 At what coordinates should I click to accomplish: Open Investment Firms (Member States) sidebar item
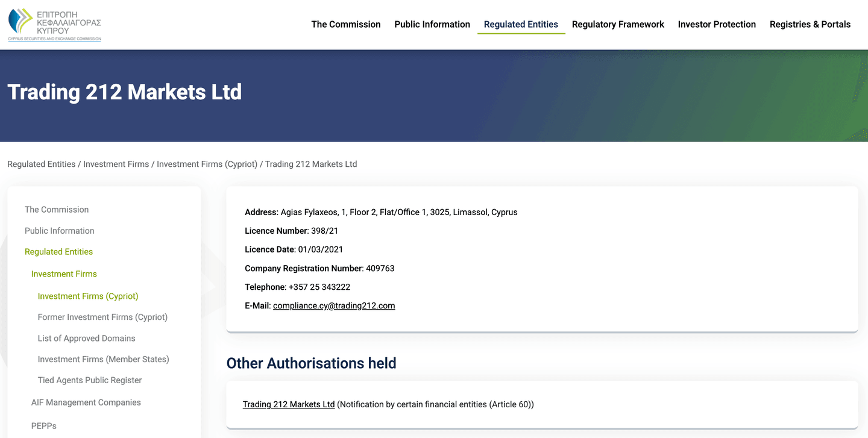(x=104, y=360)
